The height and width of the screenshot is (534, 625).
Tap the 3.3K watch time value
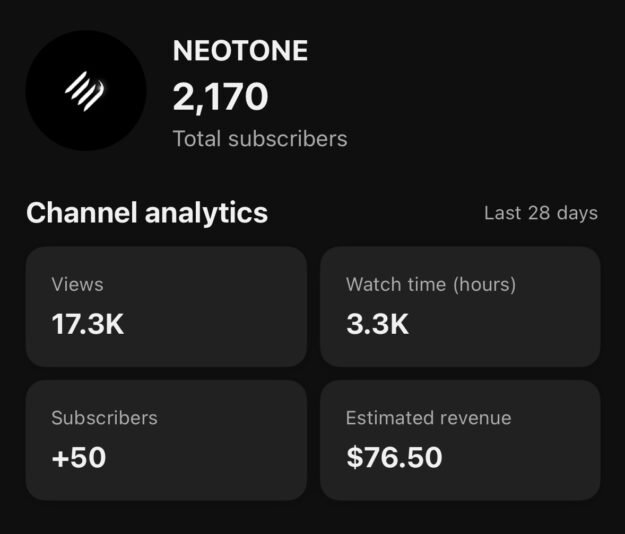pyautogui.click(x=377, y=325)
